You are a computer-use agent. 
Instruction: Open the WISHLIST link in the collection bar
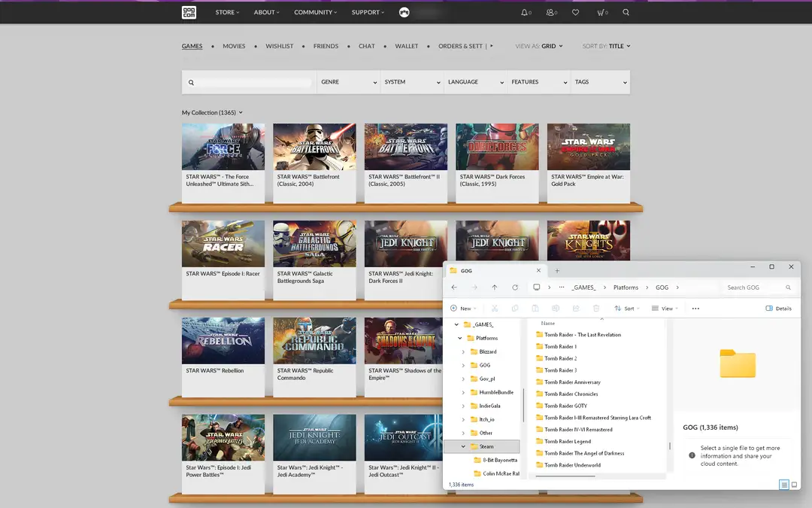[279, 46]
